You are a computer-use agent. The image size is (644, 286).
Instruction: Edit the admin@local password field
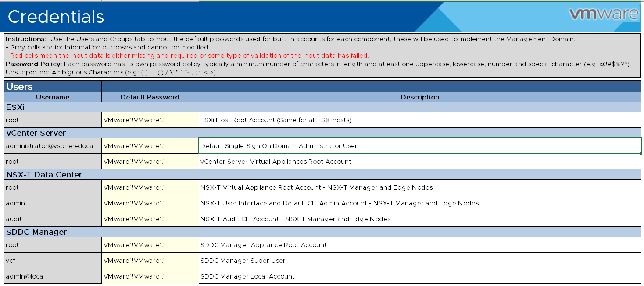pyautogui.click(x=150, y=276)
